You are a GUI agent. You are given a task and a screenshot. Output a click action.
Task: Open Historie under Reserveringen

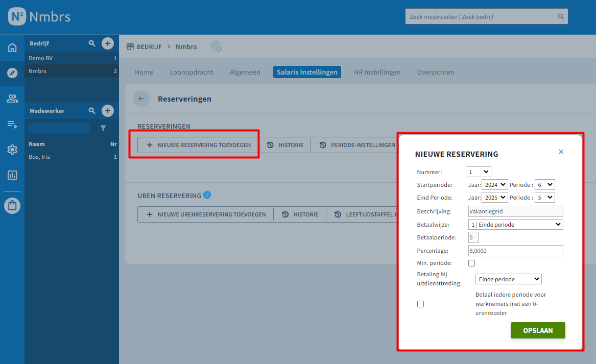[285, 145]
